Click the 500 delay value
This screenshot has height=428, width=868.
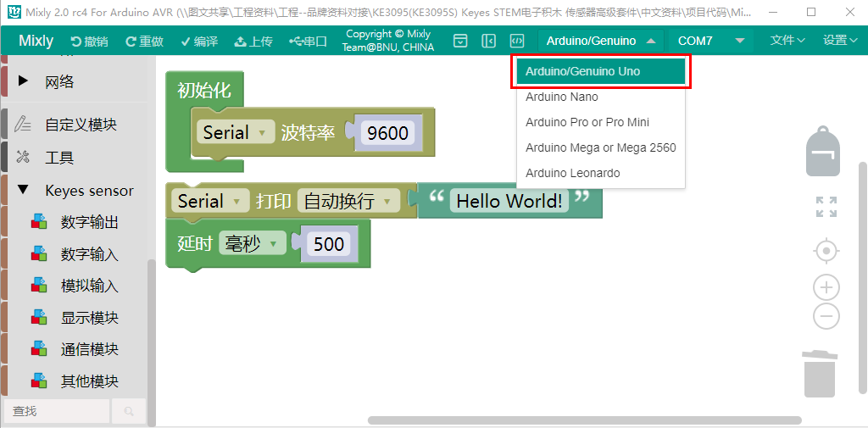(x=329, y=243)
